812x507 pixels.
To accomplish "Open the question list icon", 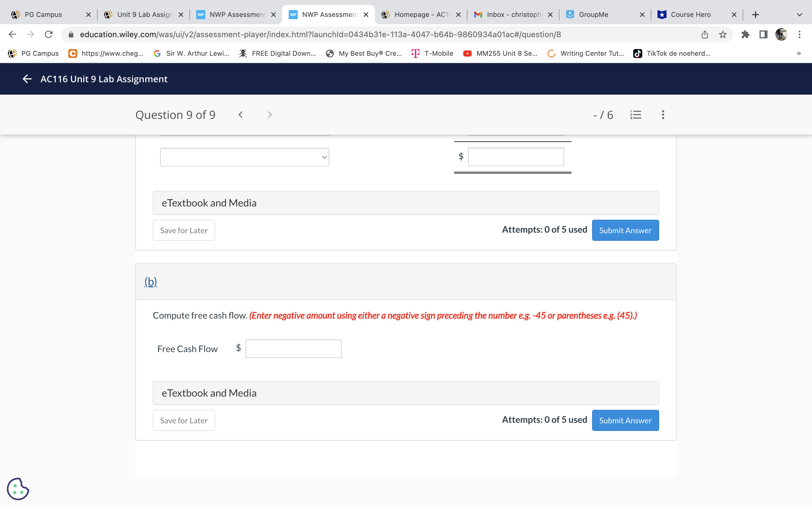I will point(636,115).
